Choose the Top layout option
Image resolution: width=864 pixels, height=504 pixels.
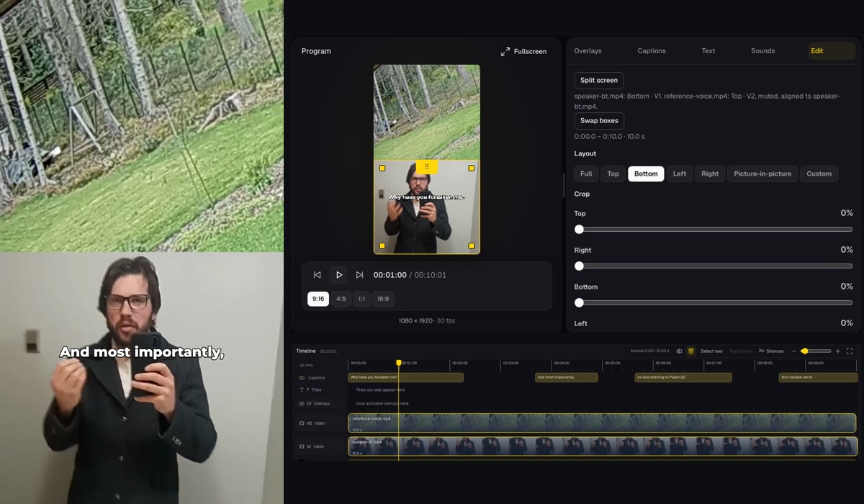pyautogui.click(x=613, y=174)
